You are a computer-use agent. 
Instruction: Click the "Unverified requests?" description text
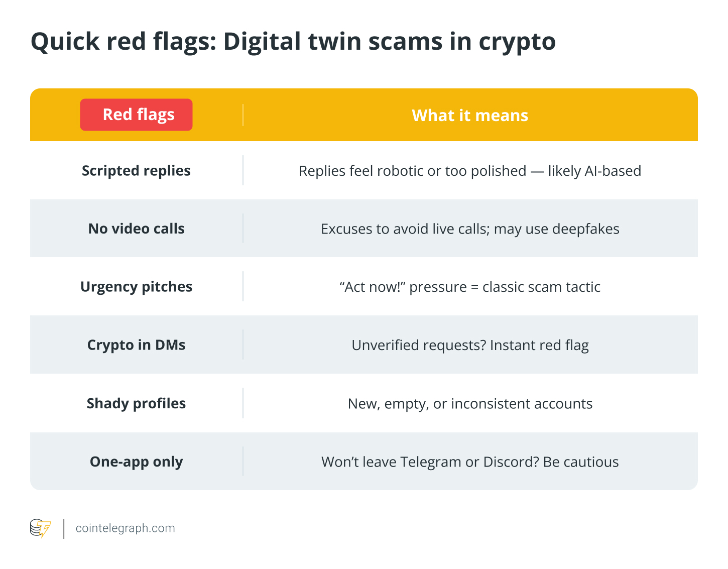tap(470, 345)
